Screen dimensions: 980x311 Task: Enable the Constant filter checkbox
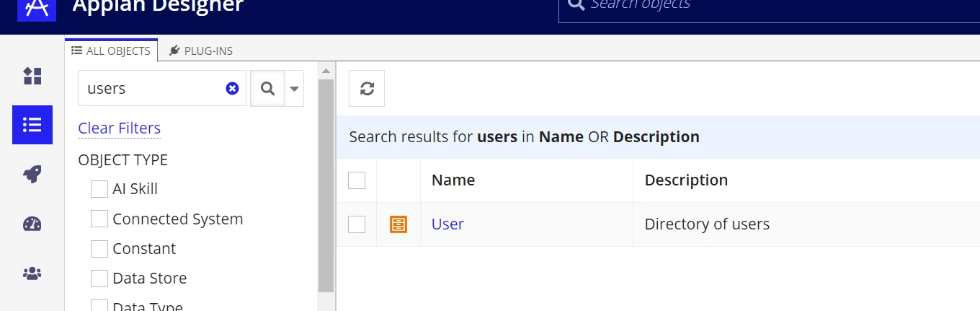click(99, 248)
